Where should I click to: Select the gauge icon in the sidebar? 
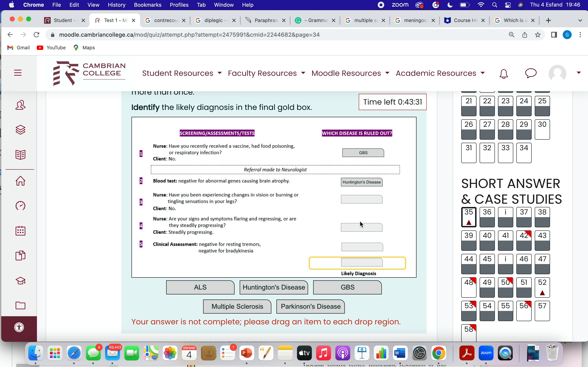pyautogui.click(x=20, y=206)
